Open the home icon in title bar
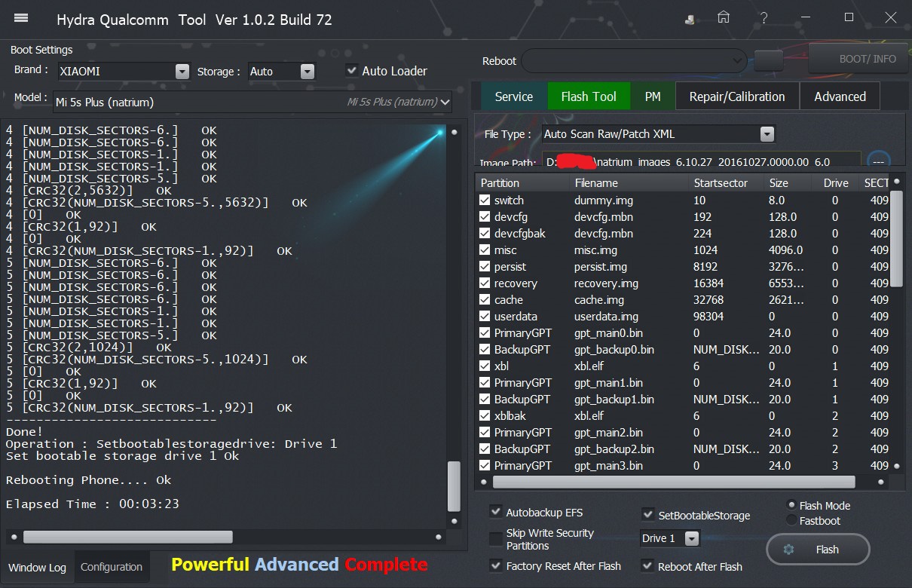This screenshot has width=912, height=588. [x=724, y=17]
